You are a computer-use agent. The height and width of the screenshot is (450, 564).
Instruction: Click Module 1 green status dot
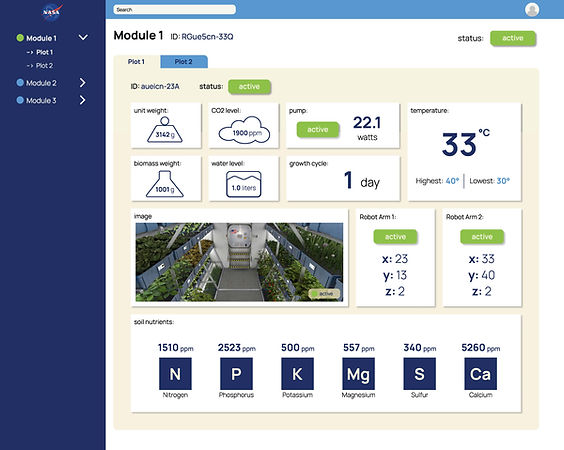(20, 38)
